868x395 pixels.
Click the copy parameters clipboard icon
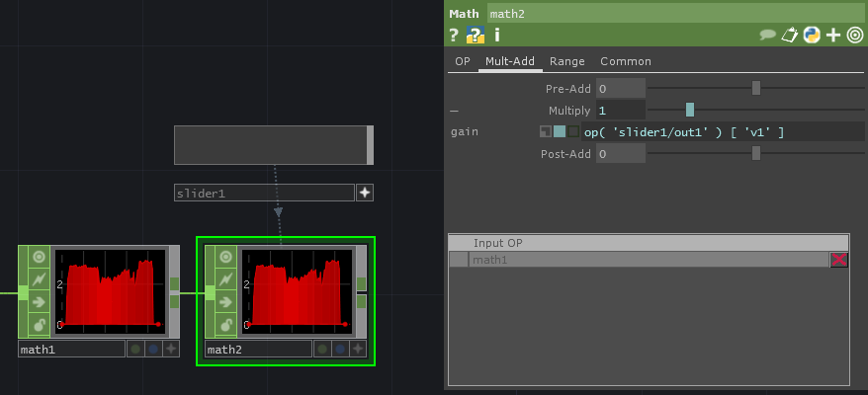pos(789,35)
